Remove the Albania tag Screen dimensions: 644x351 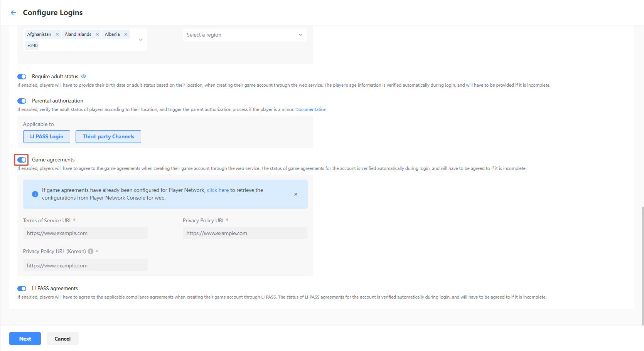[126, 34]
